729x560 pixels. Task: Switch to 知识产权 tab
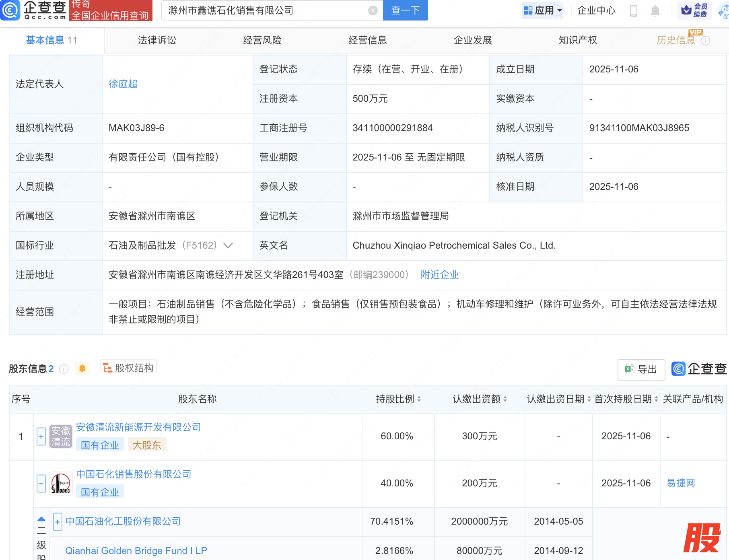578,40
